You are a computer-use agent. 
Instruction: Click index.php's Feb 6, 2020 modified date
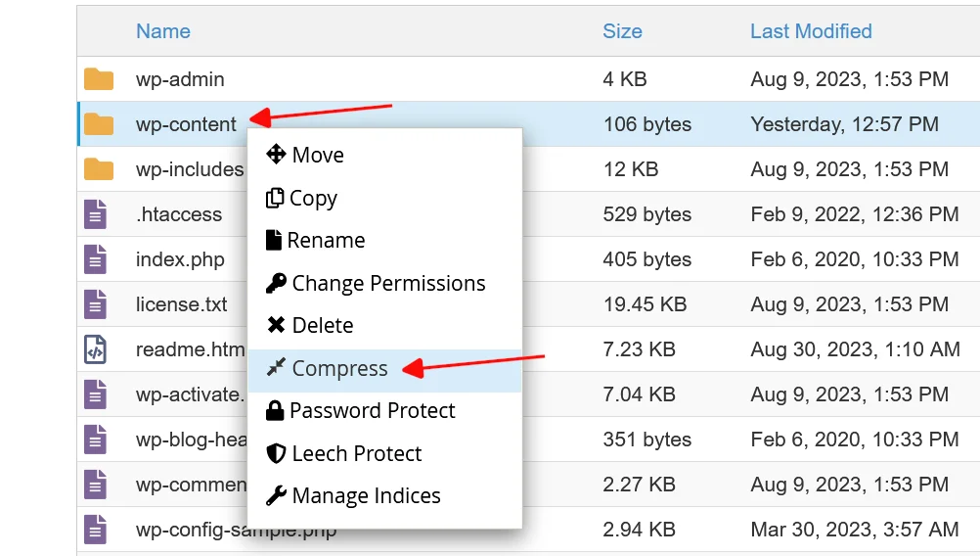855,259
